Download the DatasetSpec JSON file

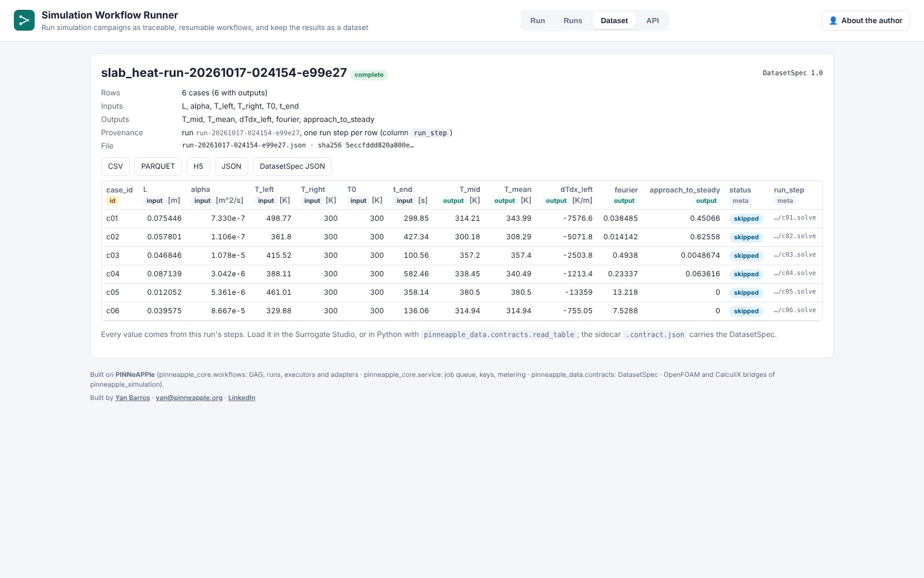pyautogui.click(x=292, y=166)
